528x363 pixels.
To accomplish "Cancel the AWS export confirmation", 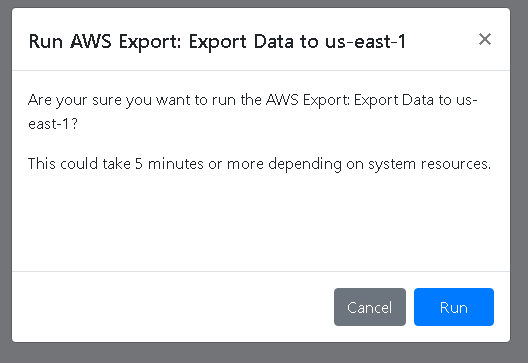I will tap(370, 307).
